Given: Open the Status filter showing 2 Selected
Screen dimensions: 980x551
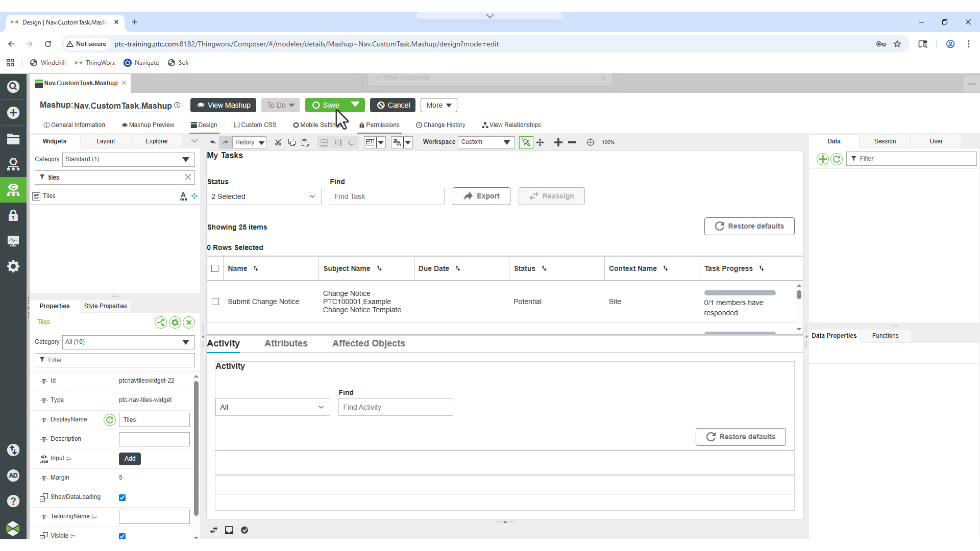Looking at the screenshot, I should tap(264, 196).
